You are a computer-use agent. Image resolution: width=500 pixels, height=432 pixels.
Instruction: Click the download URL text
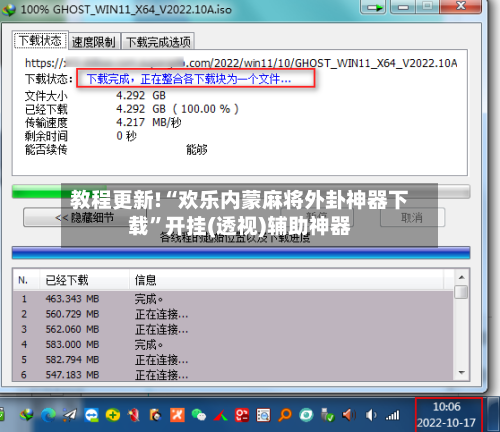click(x=241, y=63)
